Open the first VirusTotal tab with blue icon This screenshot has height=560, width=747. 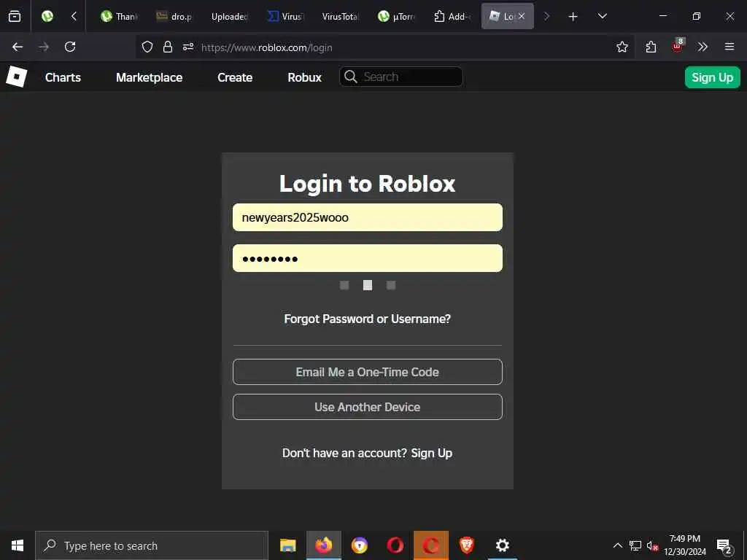tap(285, 16)
